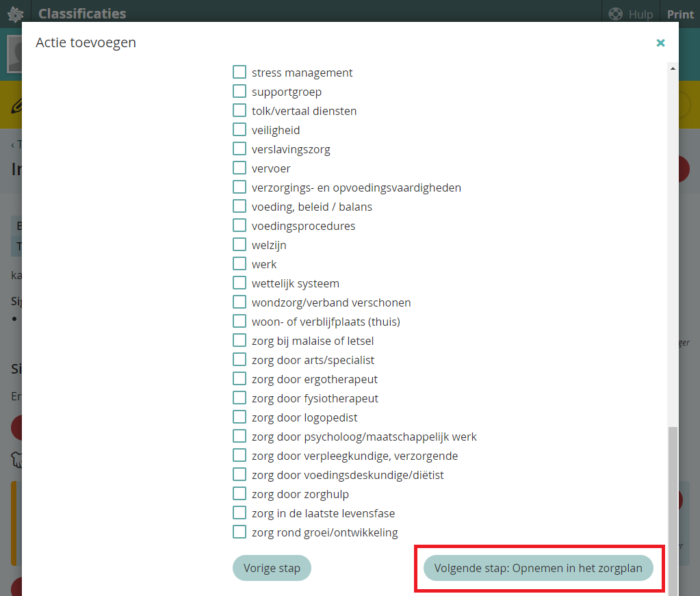Click the scrollbar up arrow in dialog
This screenshot has height=596, width=700.
click(673, 68)
